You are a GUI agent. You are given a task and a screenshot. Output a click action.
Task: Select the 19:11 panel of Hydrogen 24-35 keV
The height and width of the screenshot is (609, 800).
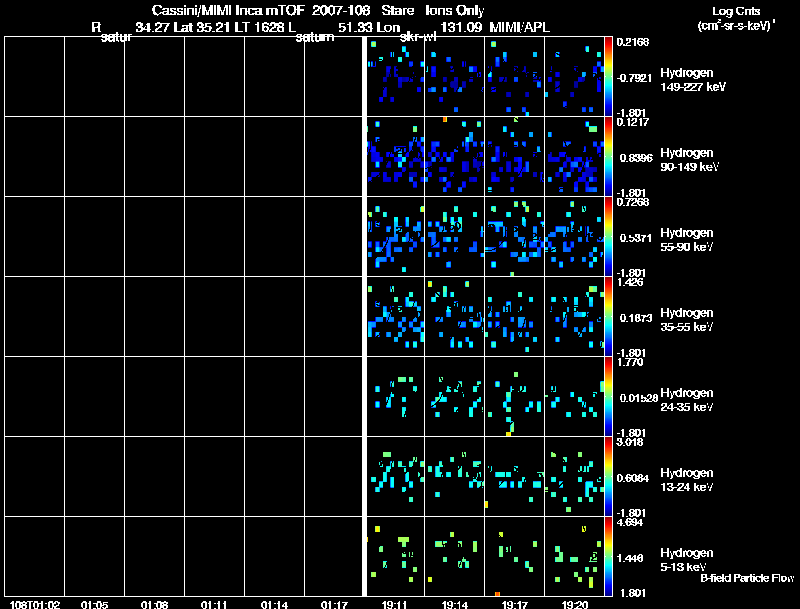[x=395, y=396]
